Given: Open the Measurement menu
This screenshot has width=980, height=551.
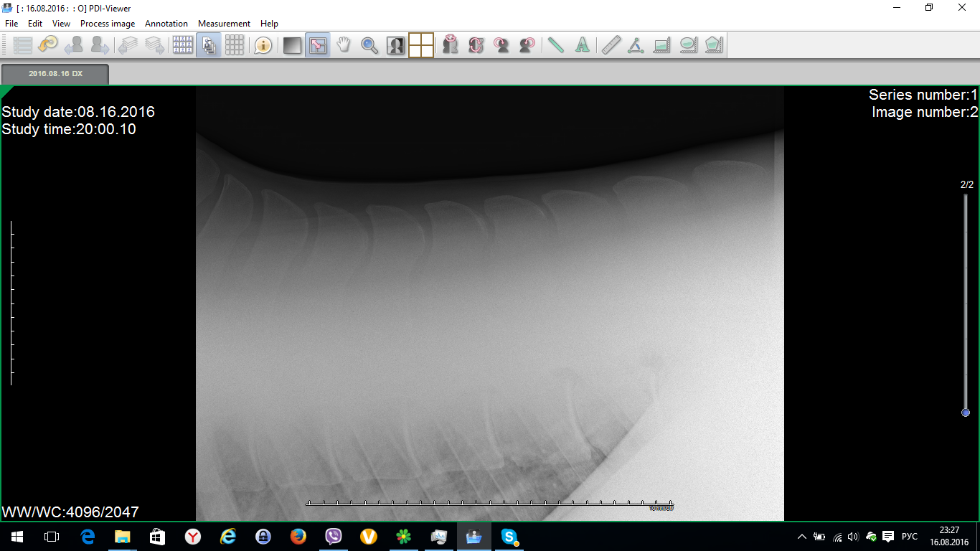Looking at the screenshot, I should (x=224, y=24).
